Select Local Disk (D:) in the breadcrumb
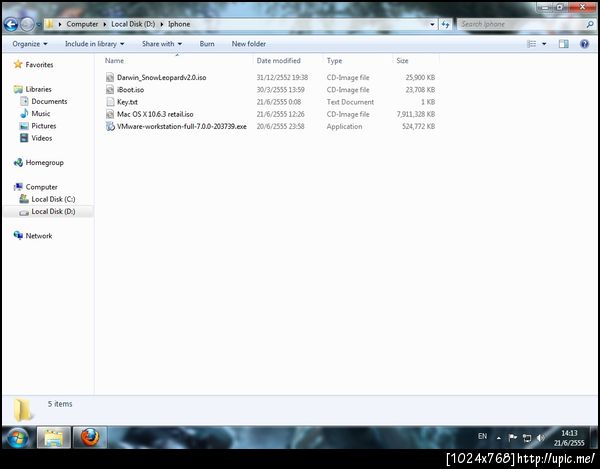Viewport: 600px width, 469px height. [x=133, y=24]
